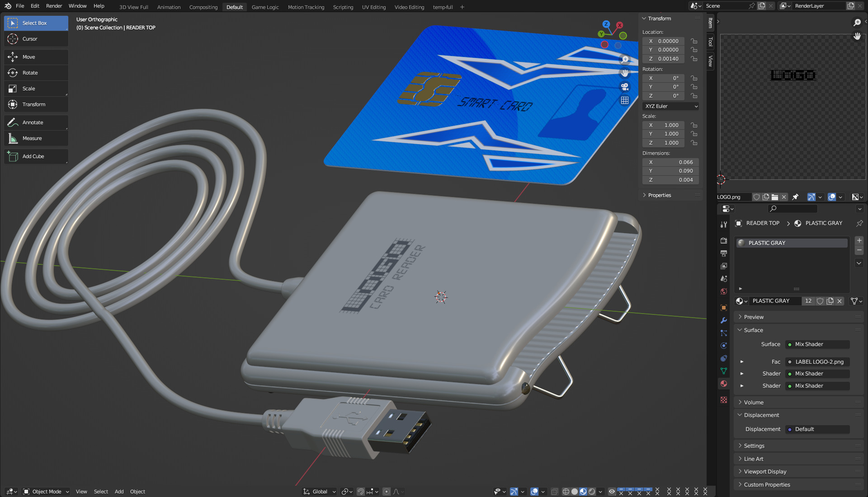Click the viewport pan hand gizmo
The width and height of the screenshot is (868, 497).
point(625,73)
